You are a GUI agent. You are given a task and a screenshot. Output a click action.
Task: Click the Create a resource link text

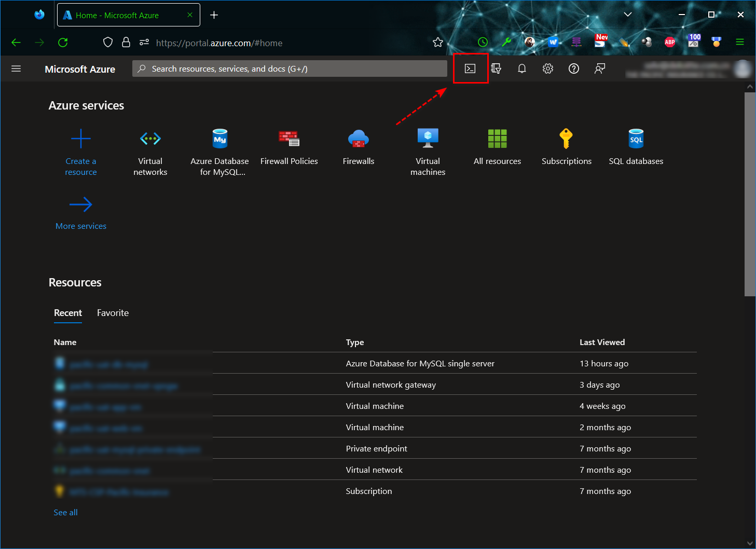coord(81,167)
